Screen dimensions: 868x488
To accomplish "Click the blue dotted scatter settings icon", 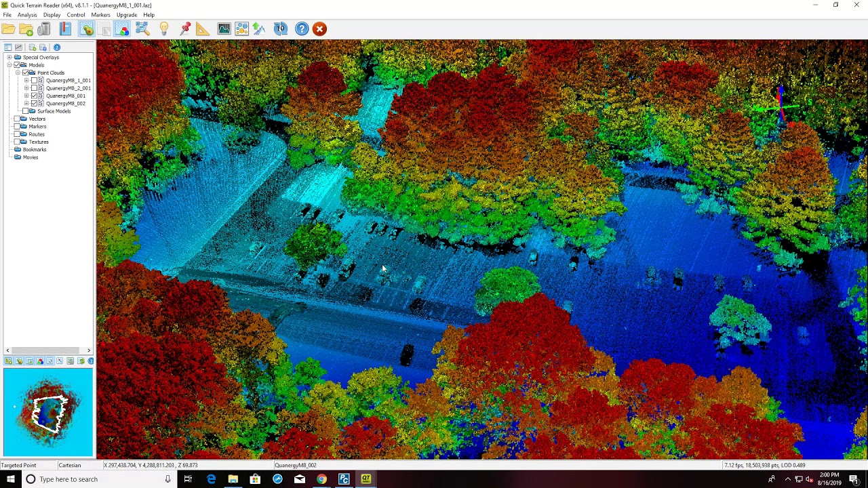I will [241, 29].
